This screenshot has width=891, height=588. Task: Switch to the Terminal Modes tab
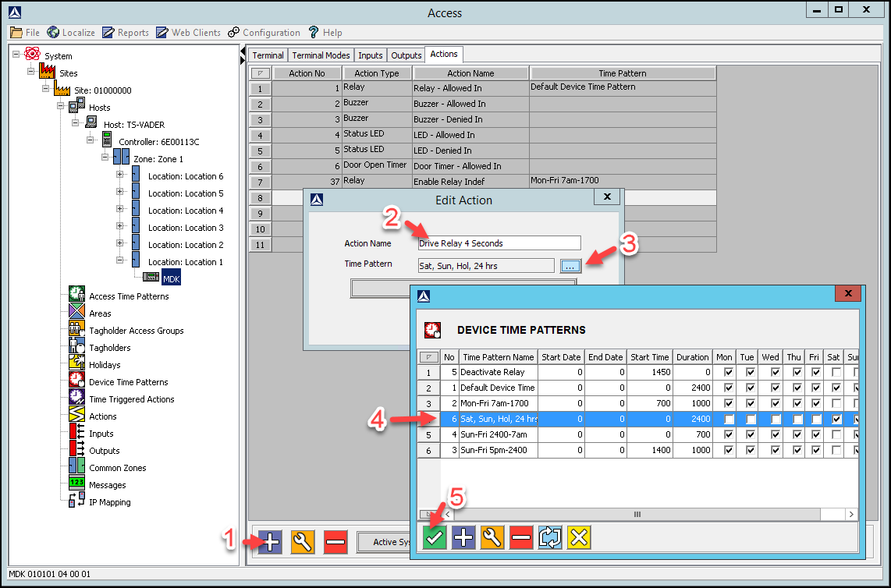[x=321, y=55]
